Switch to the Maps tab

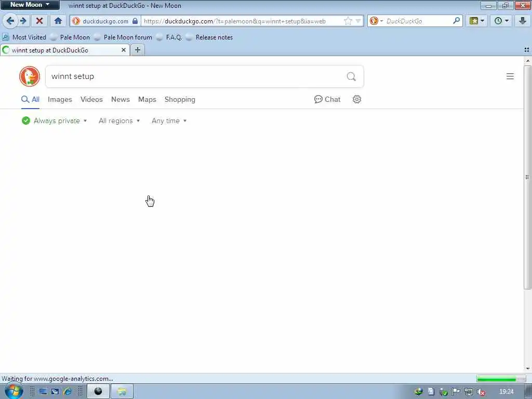click(147, 99)
